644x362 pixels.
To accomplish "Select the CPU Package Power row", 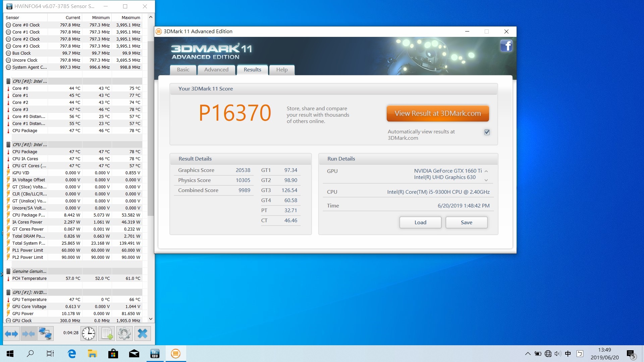I will (73, 215).
